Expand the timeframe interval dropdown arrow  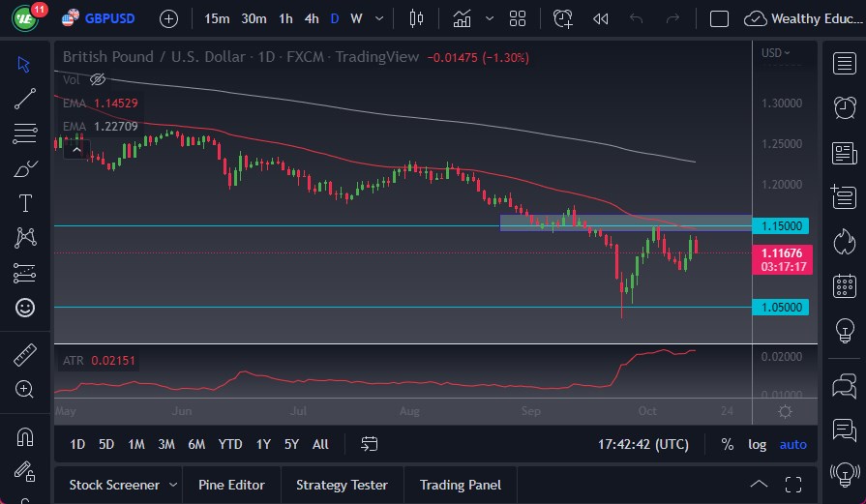click(x=378, y=18)
